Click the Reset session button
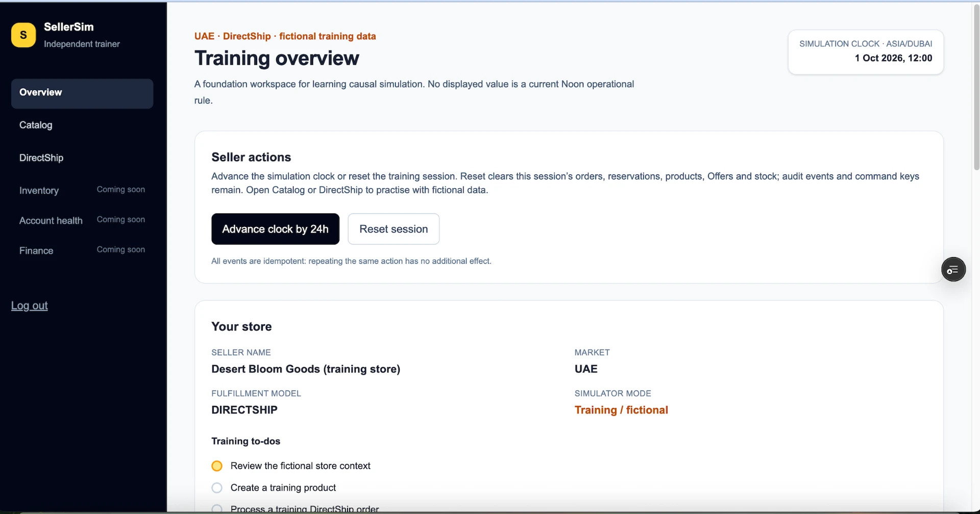980x514 pixels. pyautogui.click(x=394, y=229)
